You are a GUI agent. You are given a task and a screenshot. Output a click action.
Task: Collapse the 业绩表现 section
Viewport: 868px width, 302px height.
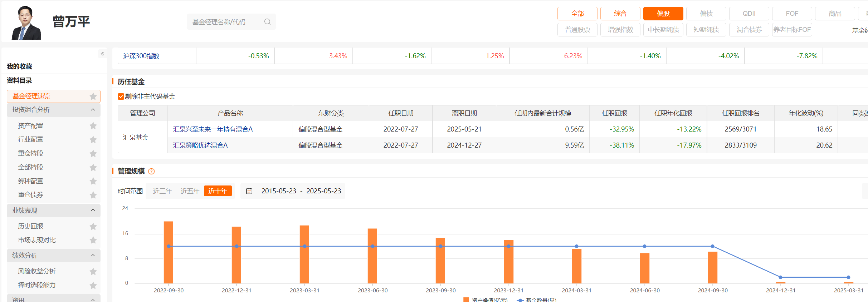point(93,210)
